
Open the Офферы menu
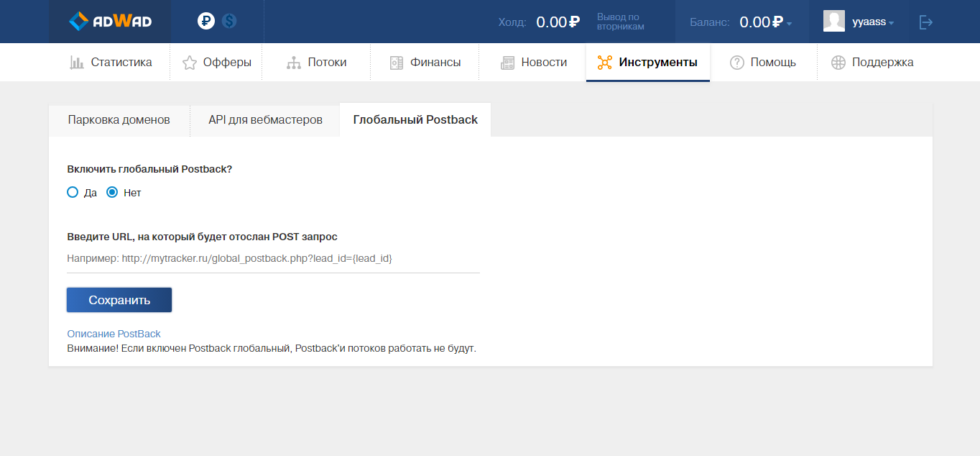pyautogui.click(x=216, y=63)
